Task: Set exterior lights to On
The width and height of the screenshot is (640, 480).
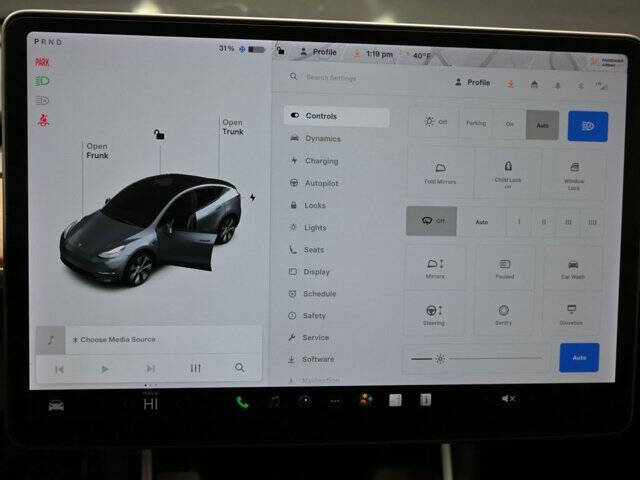Action: (509, 124)
